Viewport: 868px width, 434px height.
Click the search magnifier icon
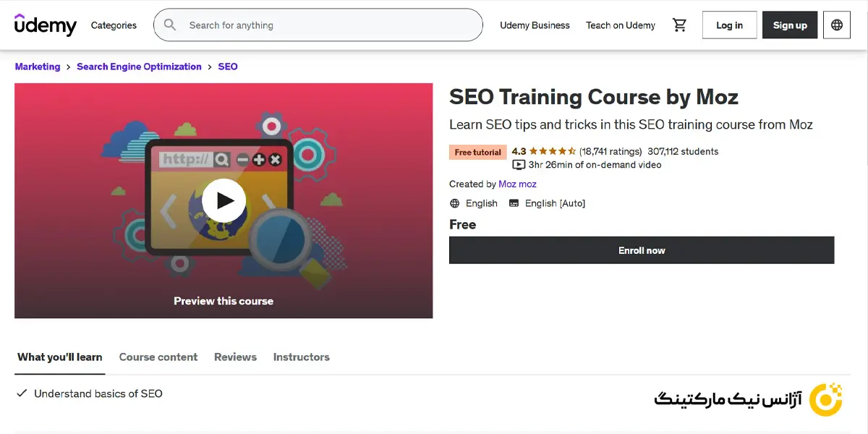click(170, 25)
